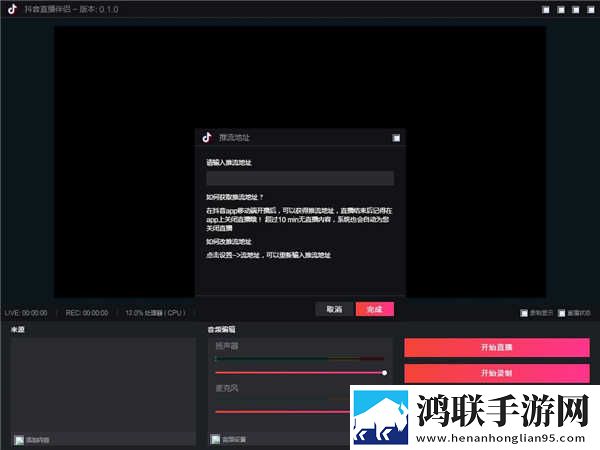Click the 麦克风 label

coord(227,388)
